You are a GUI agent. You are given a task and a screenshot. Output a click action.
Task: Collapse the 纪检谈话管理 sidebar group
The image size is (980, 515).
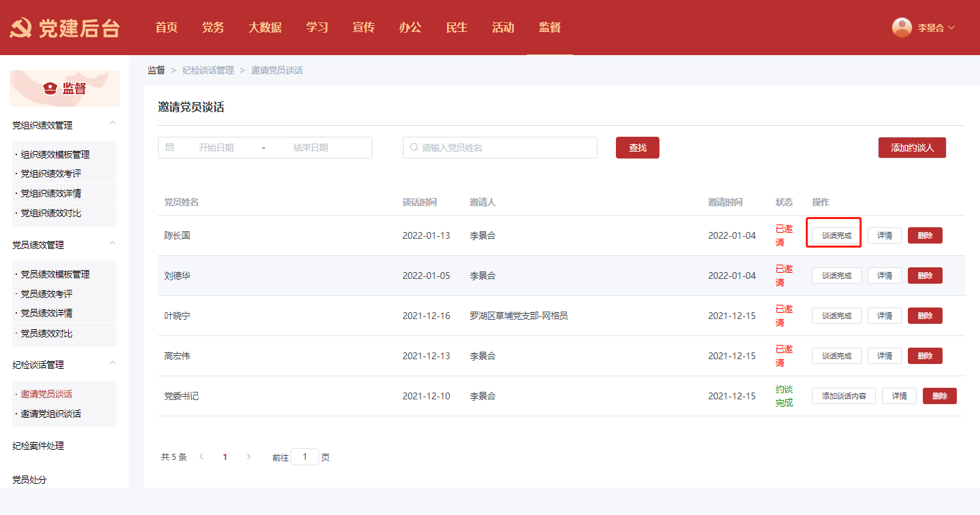pos(113,363)
